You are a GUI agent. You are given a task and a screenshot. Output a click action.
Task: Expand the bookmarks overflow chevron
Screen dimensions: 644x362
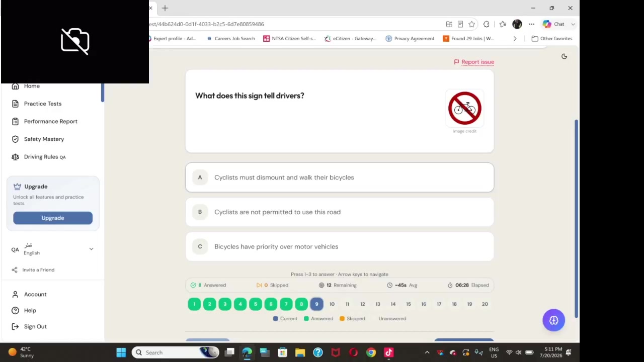pos(515,38)
